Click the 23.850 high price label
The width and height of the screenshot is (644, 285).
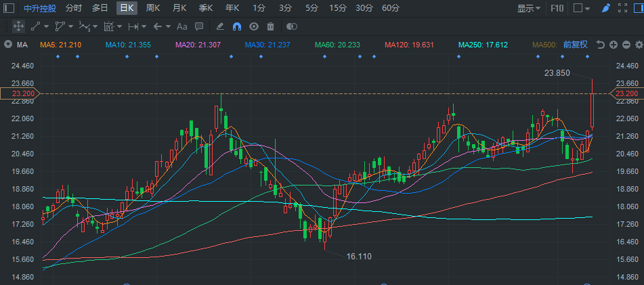click(x=557, y=73)
